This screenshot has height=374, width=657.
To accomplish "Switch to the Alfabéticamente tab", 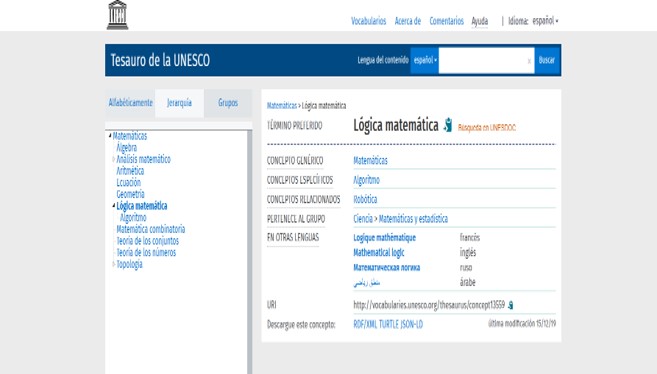I will click(130, 103).
